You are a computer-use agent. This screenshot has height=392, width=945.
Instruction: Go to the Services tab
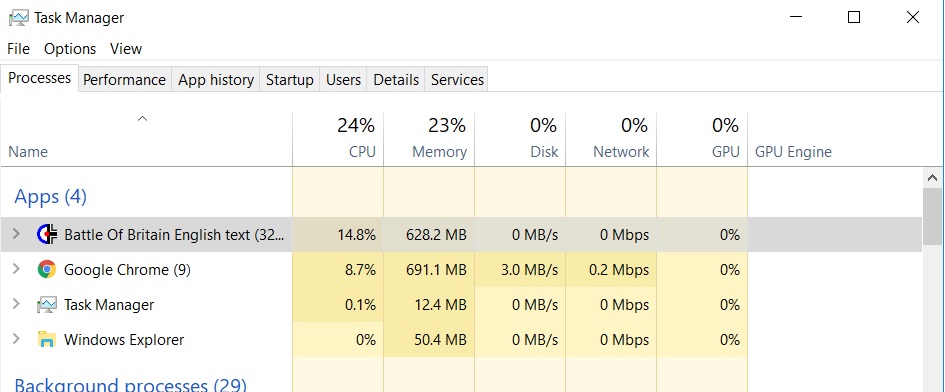click(x=457, y=80)
